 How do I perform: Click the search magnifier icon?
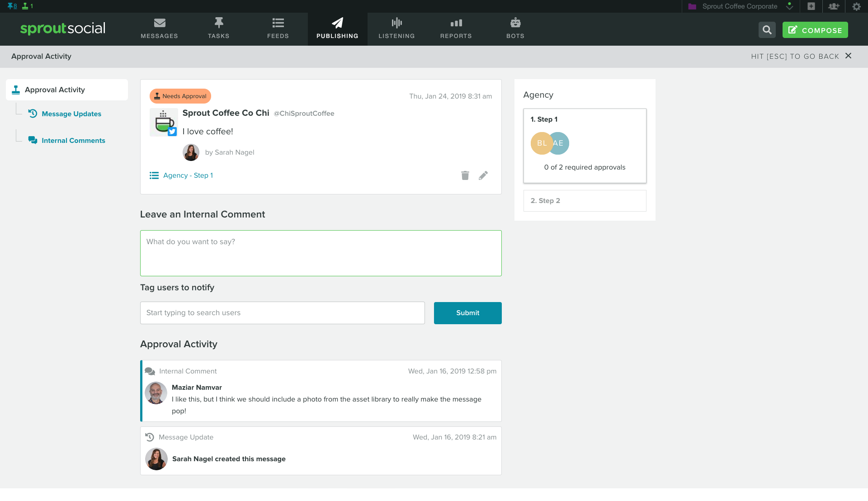point(767,30)
